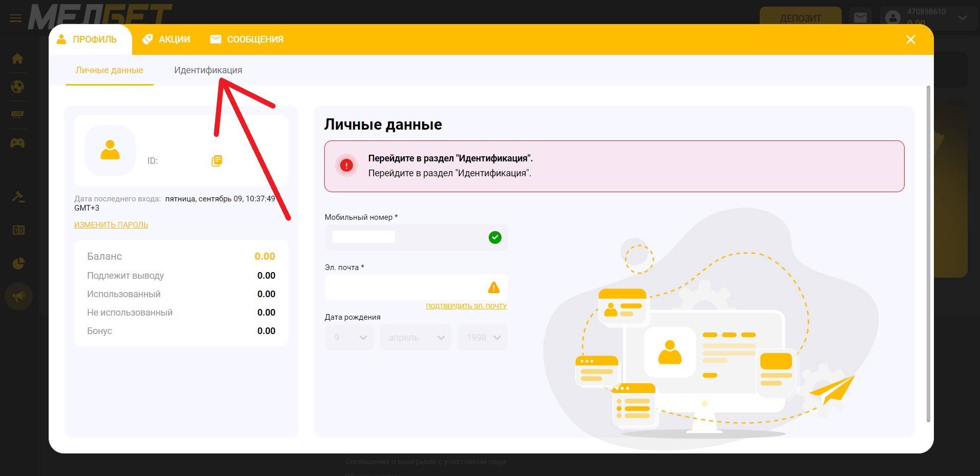Viewport: 980px width, 476px height.
Task: Open the sports football icon in sidebar
Action: (17, 87)
